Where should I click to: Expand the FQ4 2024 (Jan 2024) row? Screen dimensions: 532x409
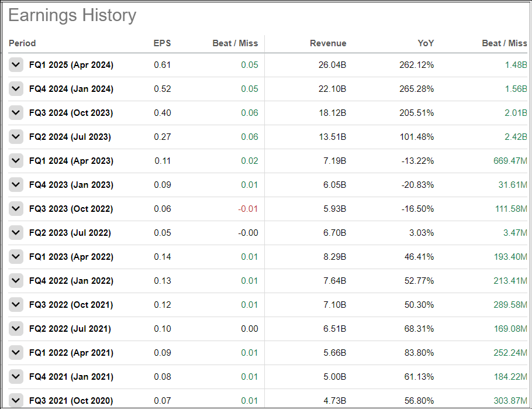tap(16, 89)
